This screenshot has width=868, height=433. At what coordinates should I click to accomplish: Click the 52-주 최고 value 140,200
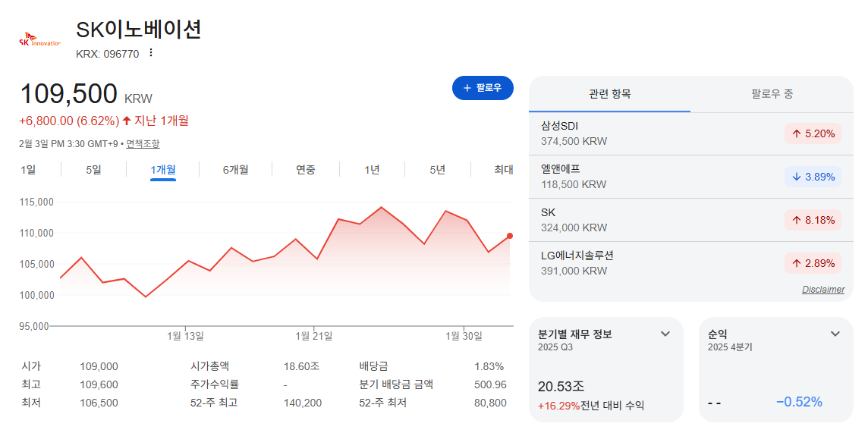(x=302, y=403)
